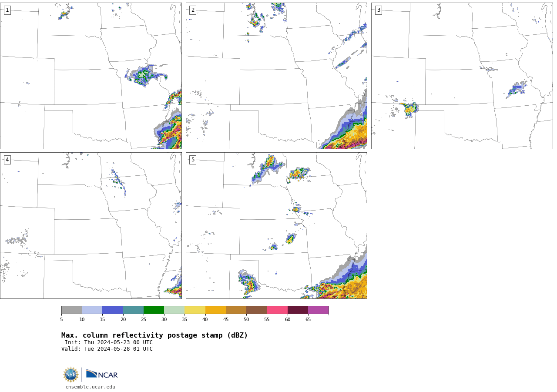This screenshot has width=557, height=392.
Task: Click the 'Valid: Tue 2024-05-28 01 UTC' text
Action: pyautogui.click(x=107, y=349)
